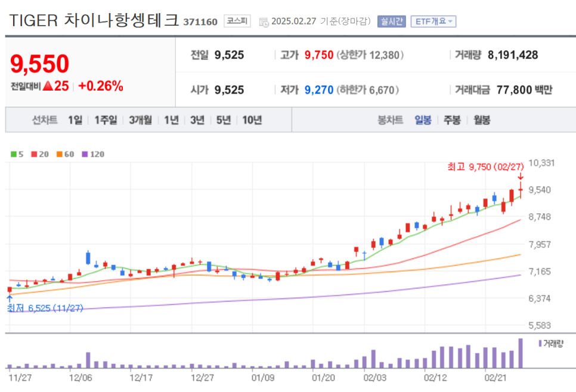Viewport: 576px width, 392px height.
Task: Select the 1주일 line chart tab
Action: coord(106,120)
